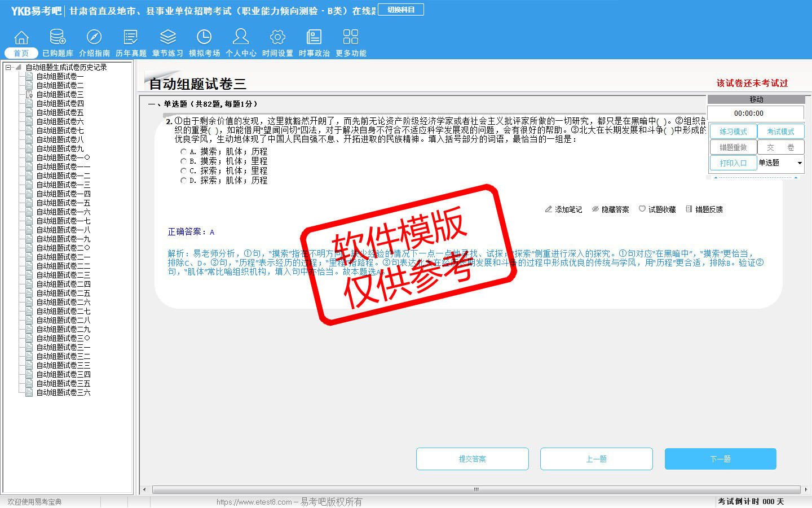Image resolution: width=812 pixels, height=508 pixels.
Task: Click the 介绍指南 compass icon
Action: click(x=94, y=38)
